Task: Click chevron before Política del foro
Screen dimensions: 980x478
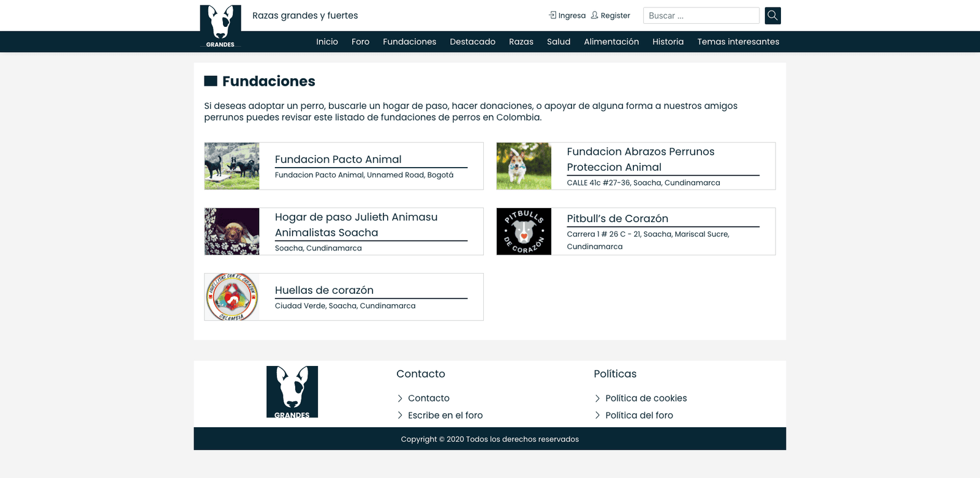Action: coord(597,416)
